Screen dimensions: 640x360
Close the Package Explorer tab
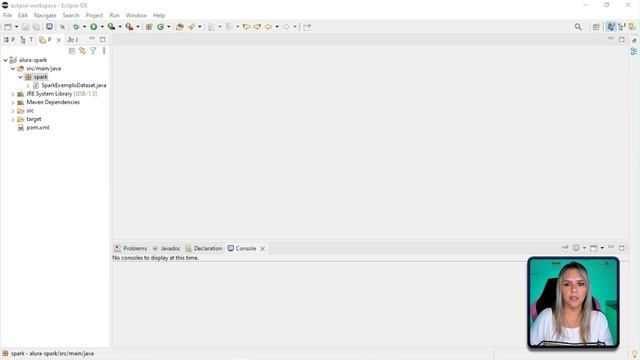point(59,40)
